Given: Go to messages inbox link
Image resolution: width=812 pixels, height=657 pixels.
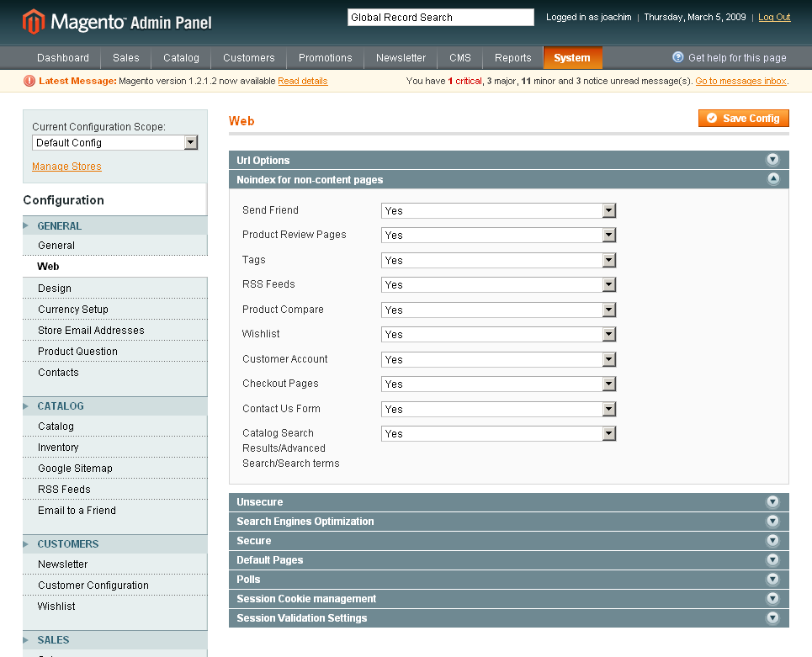Looking at the screenshot, I should pos(741,81).
